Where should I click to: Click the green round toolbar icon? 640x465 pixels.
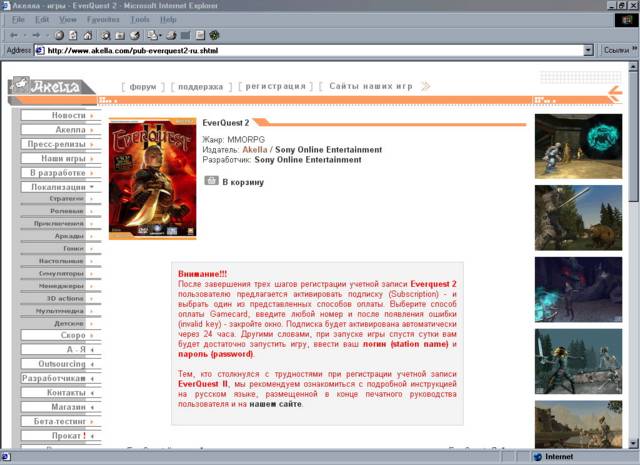[x=214, y=36]
